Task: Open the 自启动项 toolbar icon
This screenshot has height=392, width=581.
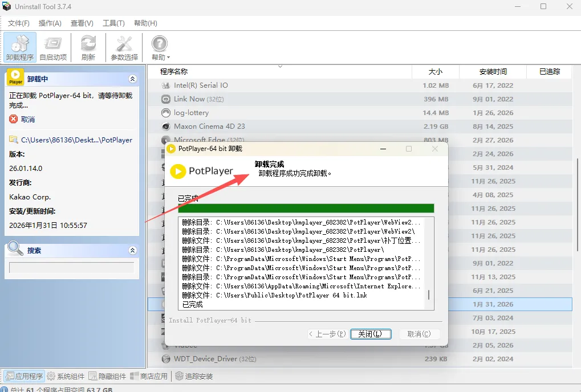Action: [x=53, y=47]
